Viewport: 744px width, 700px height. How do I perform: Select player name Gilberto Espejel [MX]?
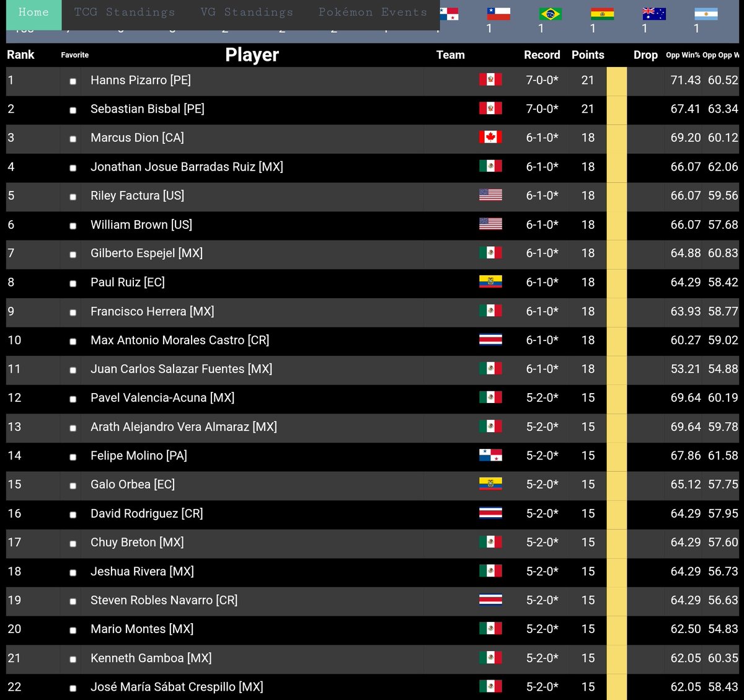pyautogui.click(x=146, y=253)
